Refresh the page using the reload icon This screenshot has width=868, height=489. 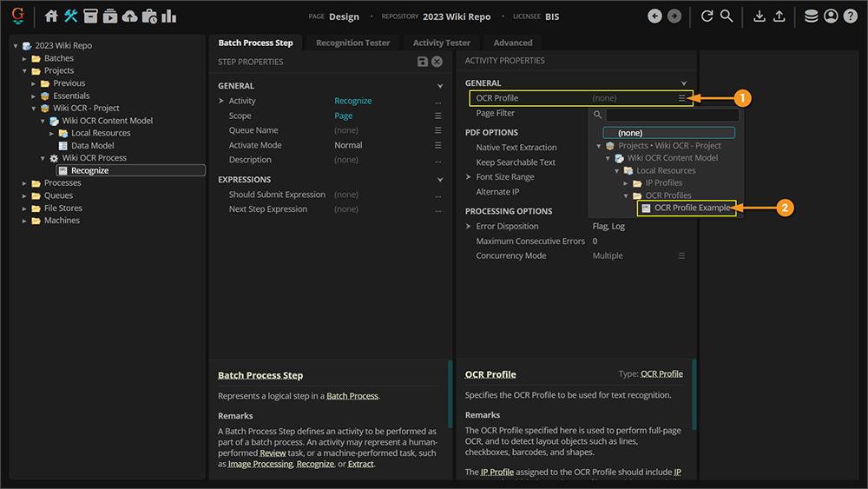click(x=707, y=16)
